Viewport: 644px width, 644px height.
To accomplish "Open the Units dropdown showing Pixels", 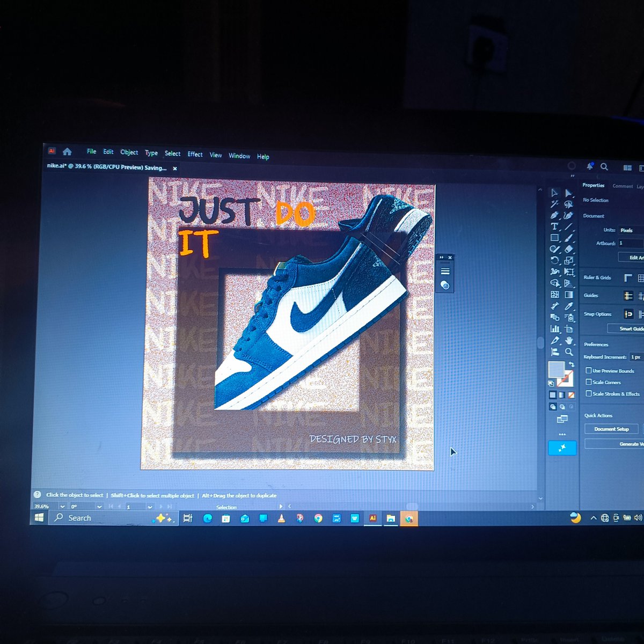I will click(x=631, y=230).
